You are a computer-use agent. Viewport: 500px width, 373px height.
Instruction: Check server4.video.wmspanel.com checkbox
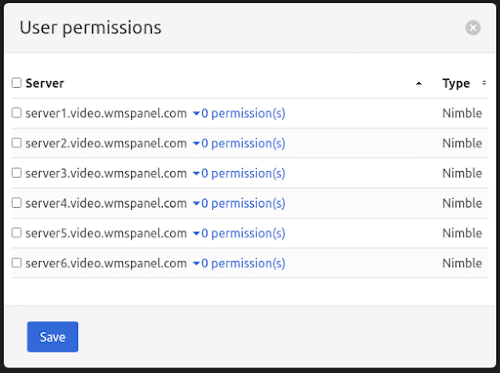point(17,203)
